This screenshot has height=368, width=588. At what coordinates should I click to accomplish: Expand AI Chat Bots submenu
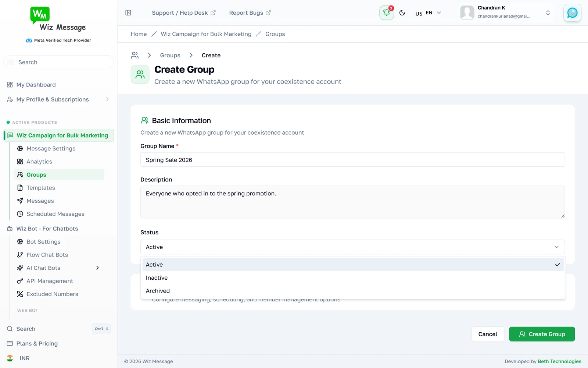tap(97, 268)
